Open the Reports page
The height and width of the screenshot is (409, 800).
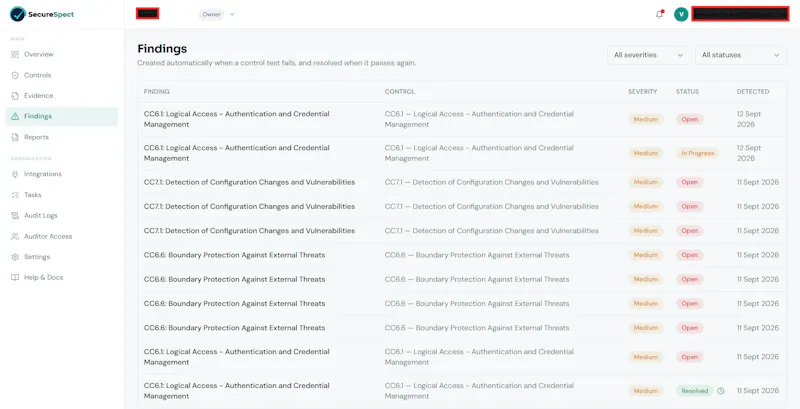click(61, 137)
